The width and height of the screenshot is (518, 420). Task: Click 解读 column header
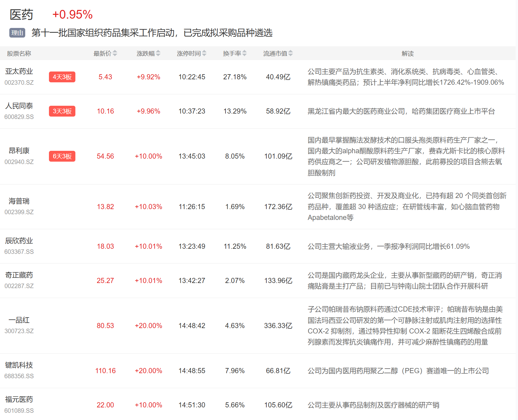(407, 53)
